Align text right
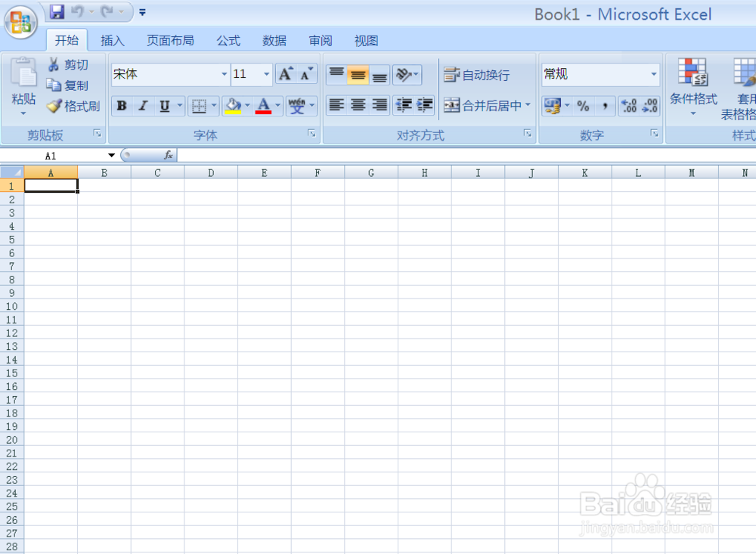This screenshot has height=554, width=756. (x=380, y=105)
